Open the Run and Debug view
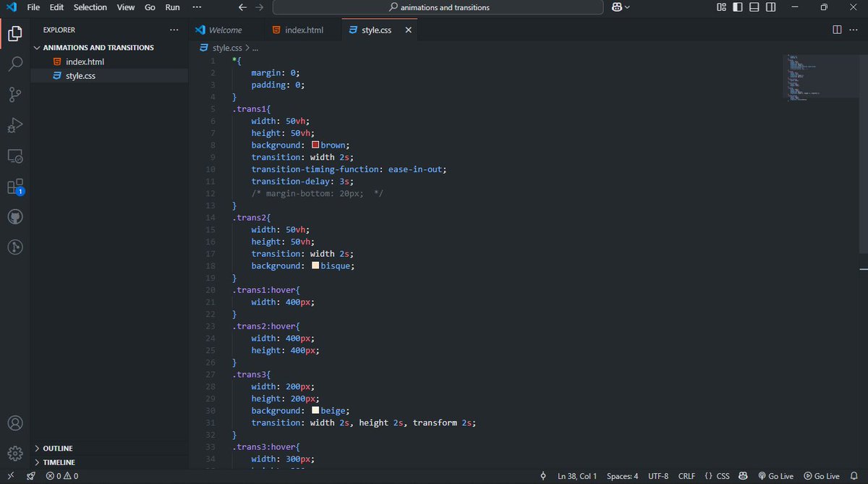 point(15,125)
